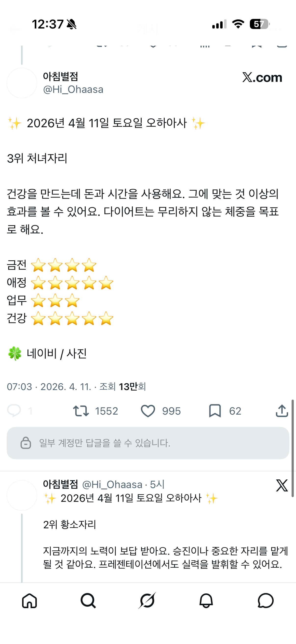Open @Hi_Ohaasa handle under 아침별점

[x=73, y=89]
